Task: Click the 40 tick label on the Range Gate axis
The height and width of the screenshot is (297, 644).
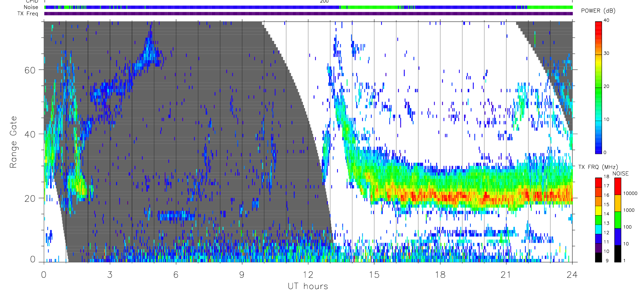Action: (30, 134)
